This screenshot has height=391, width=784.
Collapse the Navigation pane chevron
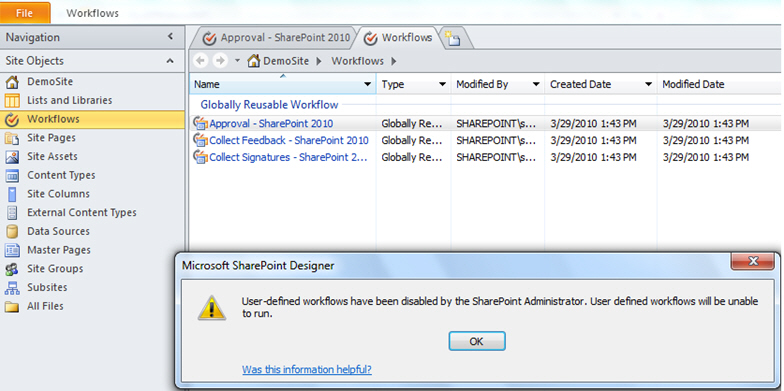pos(170,36)
